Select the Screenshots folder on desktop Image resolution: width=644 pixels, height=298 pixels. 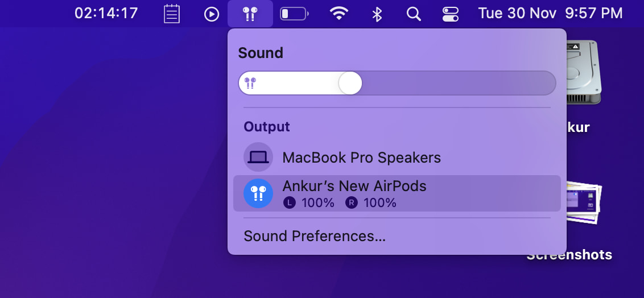584,202
